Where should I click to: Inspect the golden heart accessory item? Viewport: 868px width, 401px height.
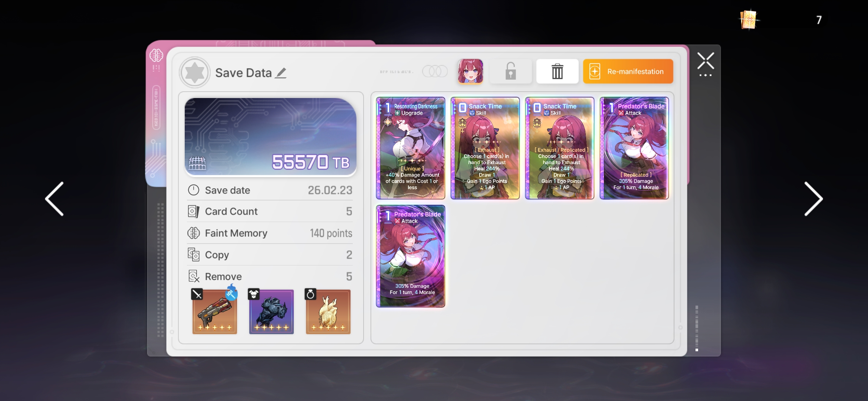(328, 312)
